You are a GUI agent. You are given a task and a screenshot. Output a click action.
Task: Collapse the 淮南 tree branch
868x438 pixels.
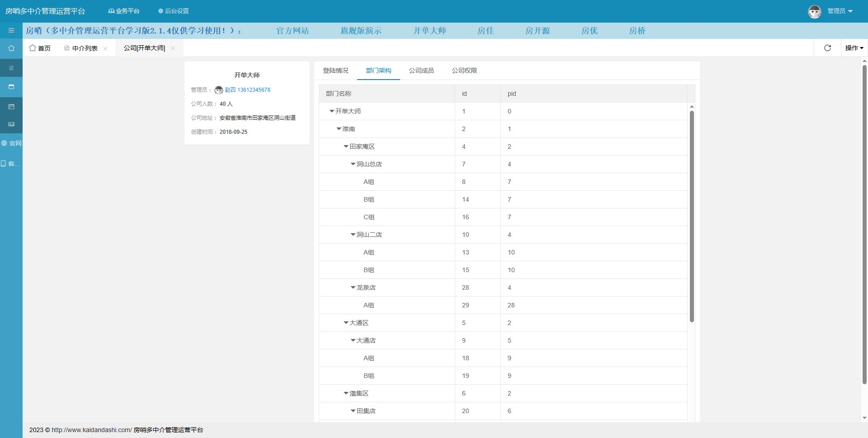[x=339, y=128]
